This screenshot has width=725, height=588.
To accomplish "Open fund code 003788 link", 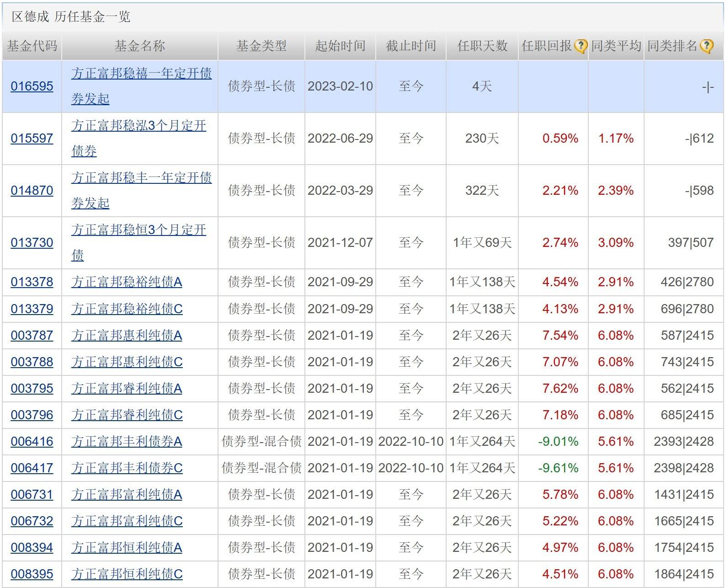I will pos(32,362).
